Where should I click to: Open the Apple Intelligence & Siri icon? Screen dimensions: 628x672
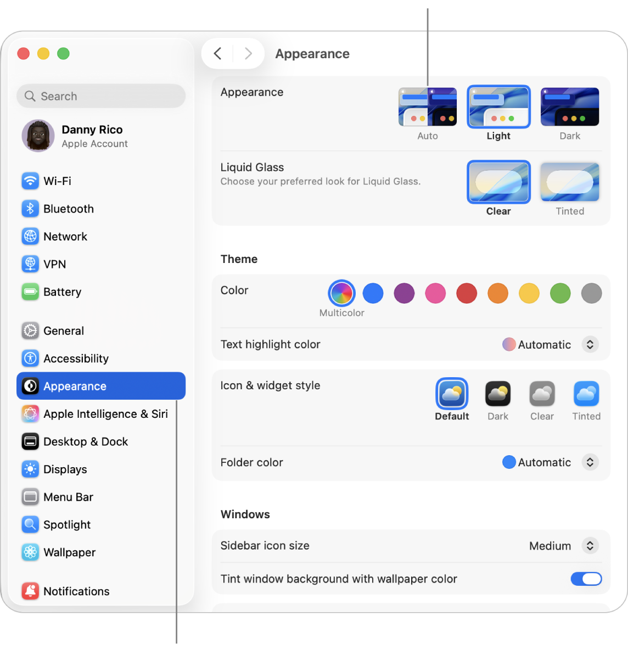(30, 414)
